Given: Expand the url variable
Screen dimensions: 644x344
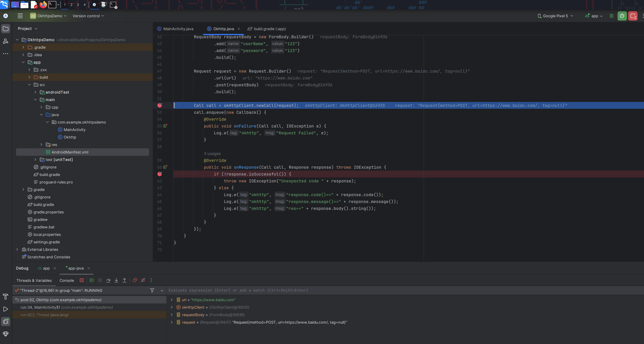Looking at the screenshot, I should pyautogui.click(x=172, y=300).
